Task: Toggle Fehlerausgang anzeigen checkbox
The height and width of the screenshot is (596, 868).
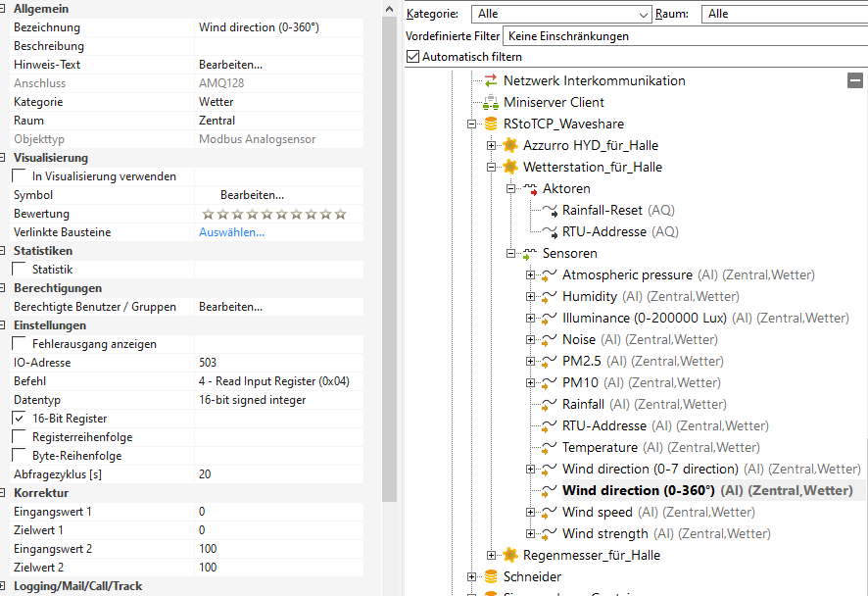Action: (x=20, y=343)
